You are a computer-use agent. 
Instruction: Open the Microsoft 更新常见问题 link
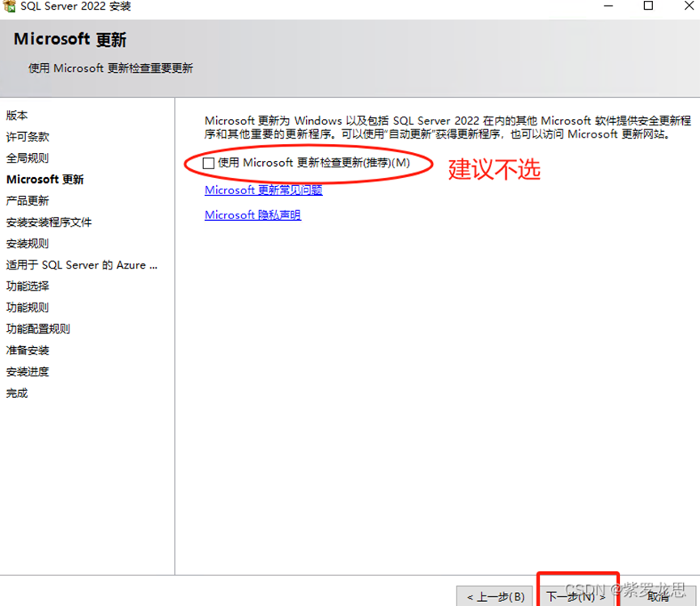[263, 190]
